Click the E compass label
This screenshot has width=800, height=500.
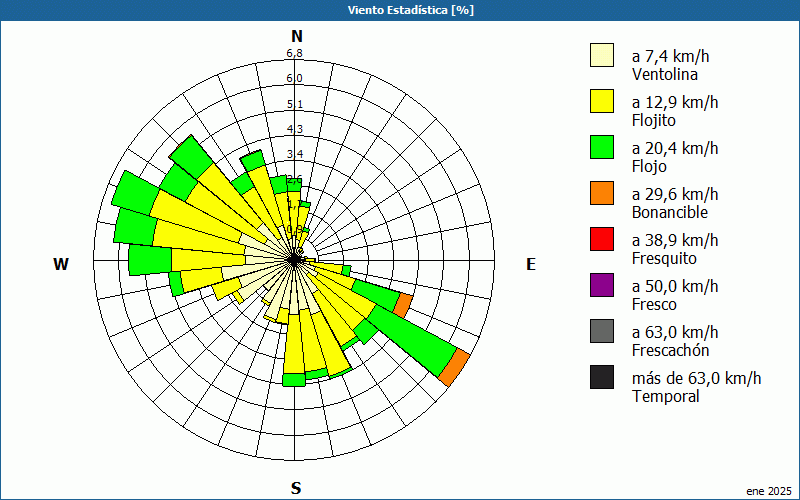531,264
